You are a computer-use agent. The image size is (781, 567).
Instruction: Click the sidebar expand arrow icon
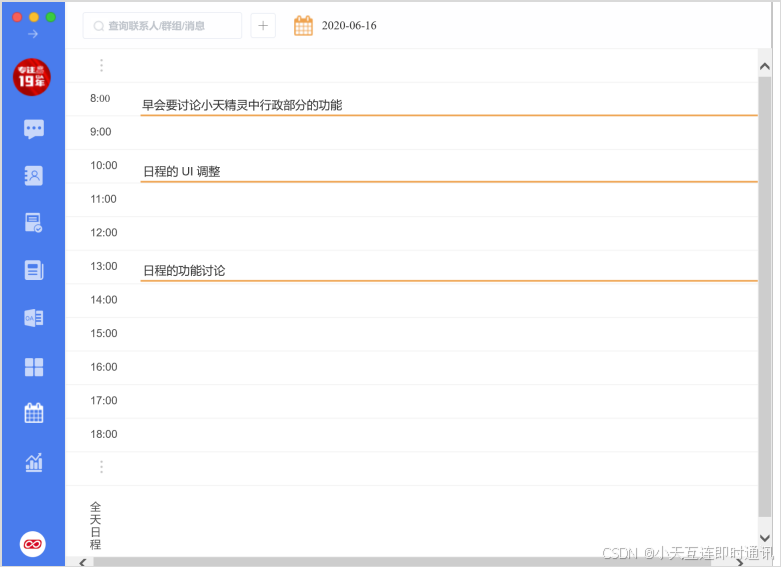tap(33, 34)
